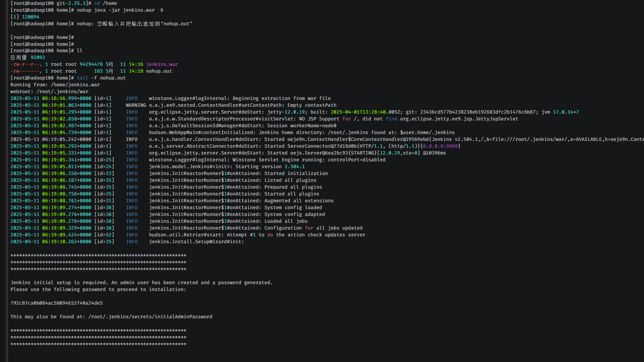Click the 'webroot: /root/.jenkins/war' line
The image size is (644, 362).
click(49, 92)
